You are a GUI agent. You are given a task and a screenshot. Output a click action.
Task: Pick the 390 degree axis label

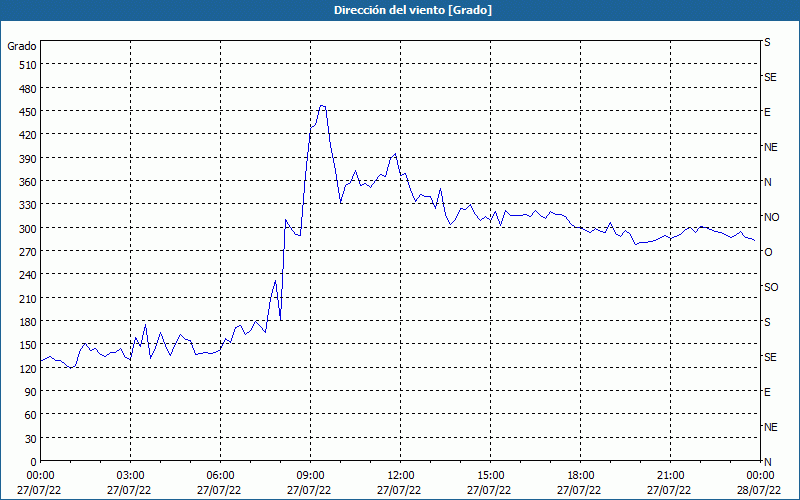pos(29,159)
